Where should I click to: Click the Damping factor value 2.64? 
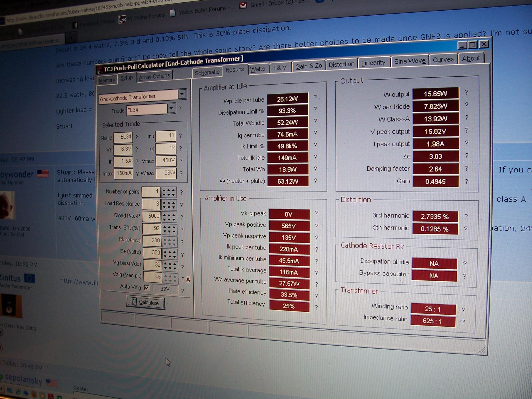435,169
